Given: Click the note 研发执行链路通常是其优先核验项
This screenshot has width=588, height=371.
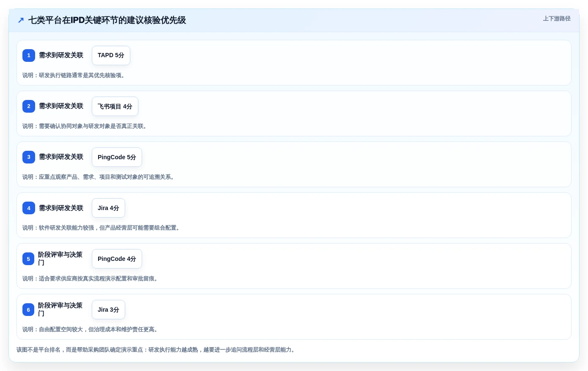Looking at the screenshot, I should click(74, 75).
